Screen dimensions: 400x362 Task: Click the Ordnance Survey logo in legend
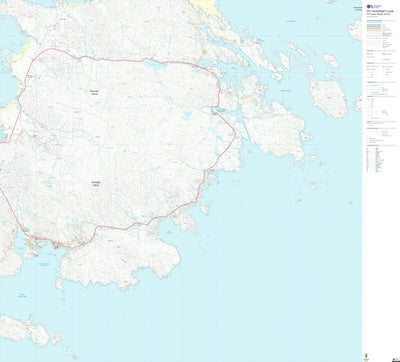374,6
